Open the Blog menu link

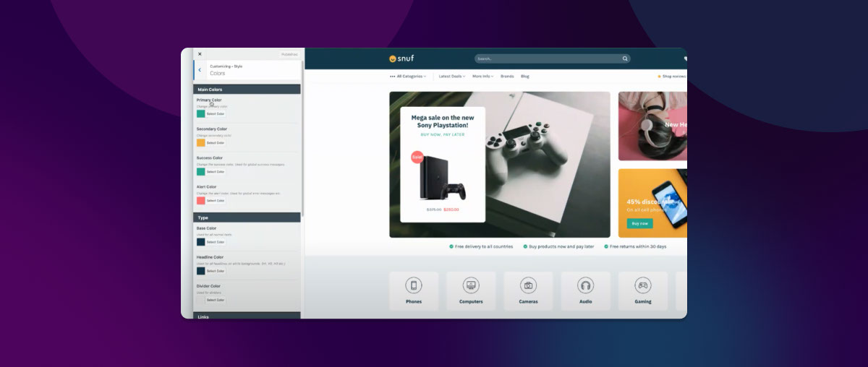pos(525,76)
